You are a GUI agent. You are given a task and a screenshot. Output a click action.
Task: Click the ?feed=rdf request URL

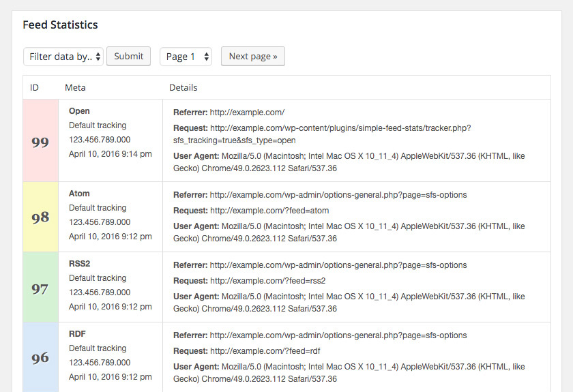pyautogui.click(x=265, y=351)
